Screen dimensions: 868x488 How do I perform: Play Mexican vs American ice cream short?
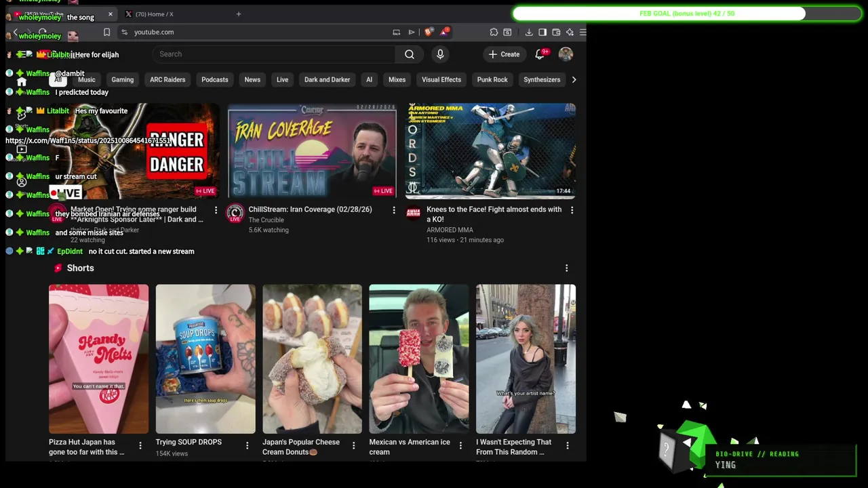(x=418, y=359)
